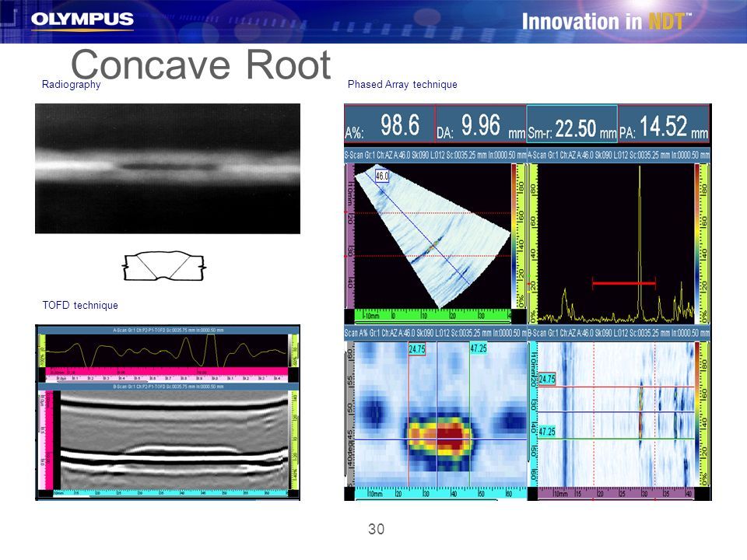Viewport: 747px width, 560px height.
Task: Click the phased array A-Scan title bar
Action: 619,156
